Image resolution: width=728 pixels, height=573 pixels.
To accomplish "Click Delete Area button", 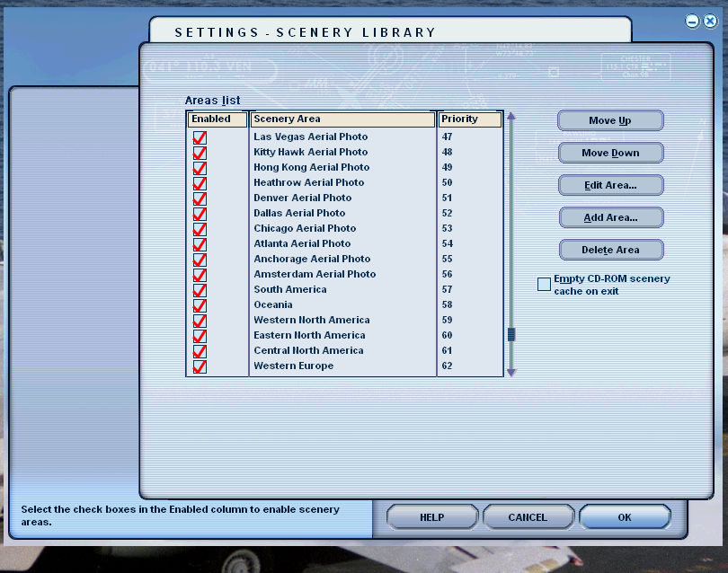I will tap(610, 250).
